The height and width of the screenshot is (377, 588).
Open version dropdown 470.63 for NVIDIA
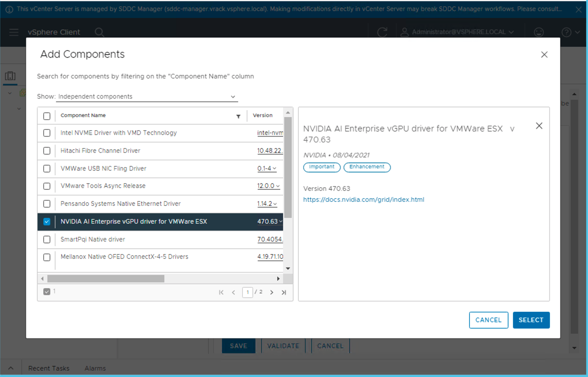(270, 222)
